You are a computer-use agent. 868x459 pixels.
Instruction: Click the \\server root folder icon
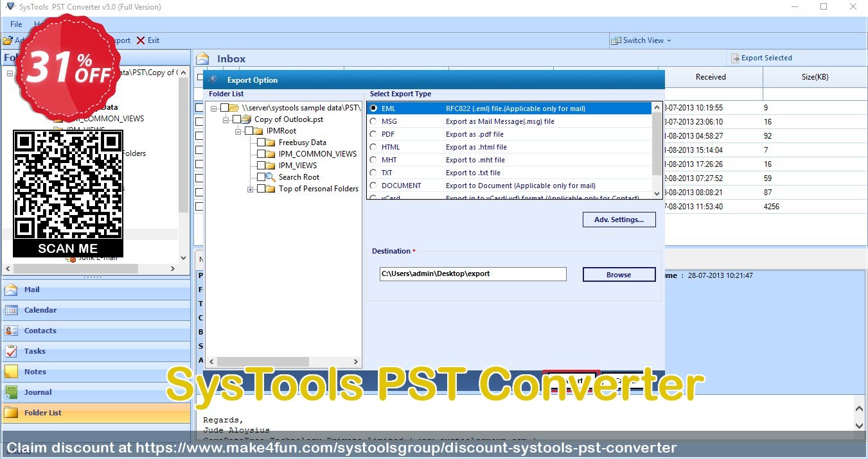[x=235, y=108]
